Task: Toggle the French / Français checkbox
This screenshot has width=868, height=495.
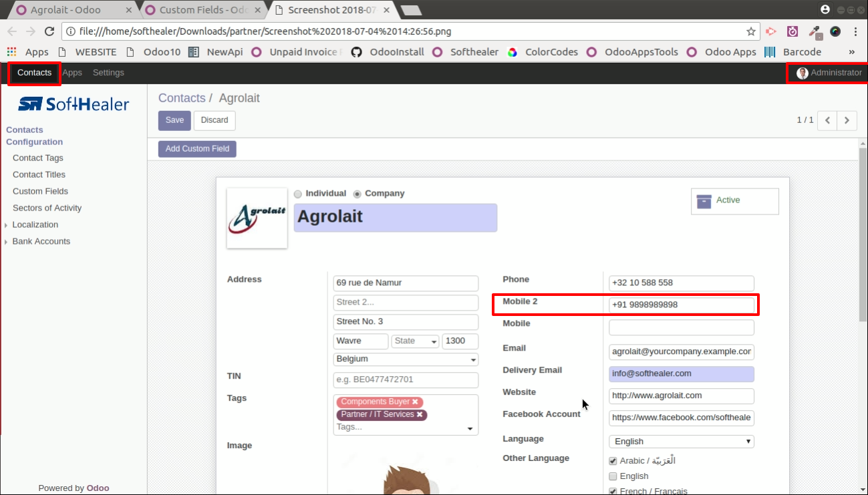Action: 613,491
